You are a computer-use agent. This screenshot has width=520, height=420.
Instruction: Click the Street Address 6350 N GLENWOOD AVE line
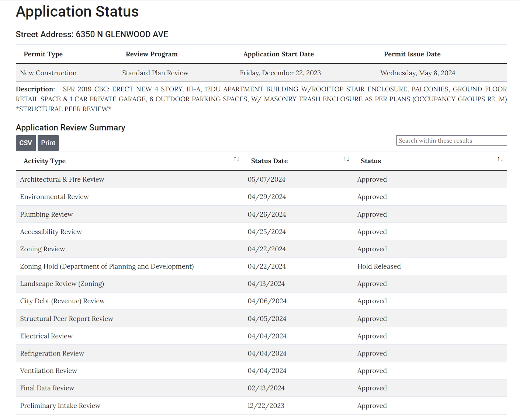pyautogui.click(x=92, y=34)
